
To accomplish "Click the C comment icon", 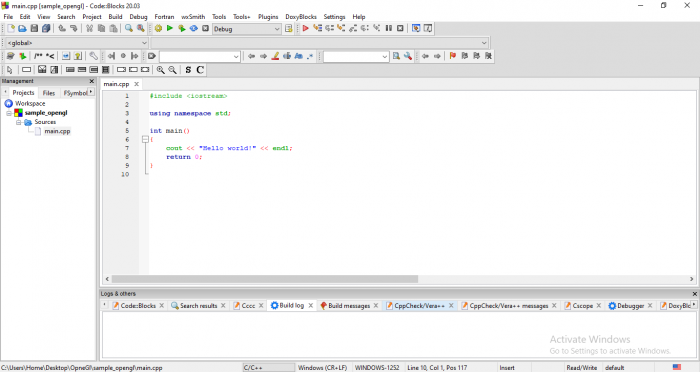I will pos(200,70).
